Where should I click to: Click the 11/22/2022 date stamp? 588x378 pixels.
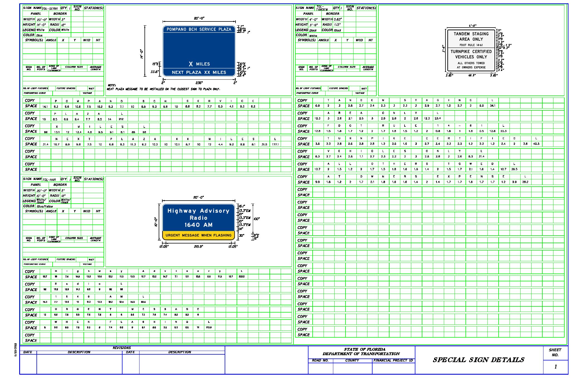(x=16, y=350)
